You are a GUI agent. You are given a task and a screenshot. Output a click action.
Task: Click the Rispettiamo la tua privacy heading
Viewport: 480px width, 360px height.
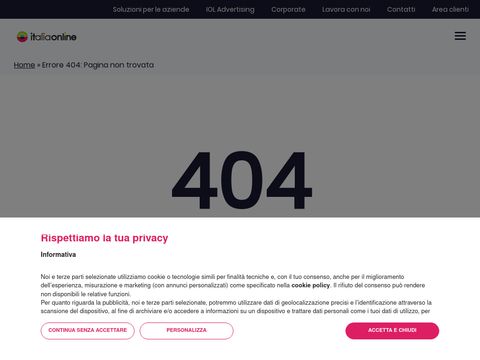point(104,238)
